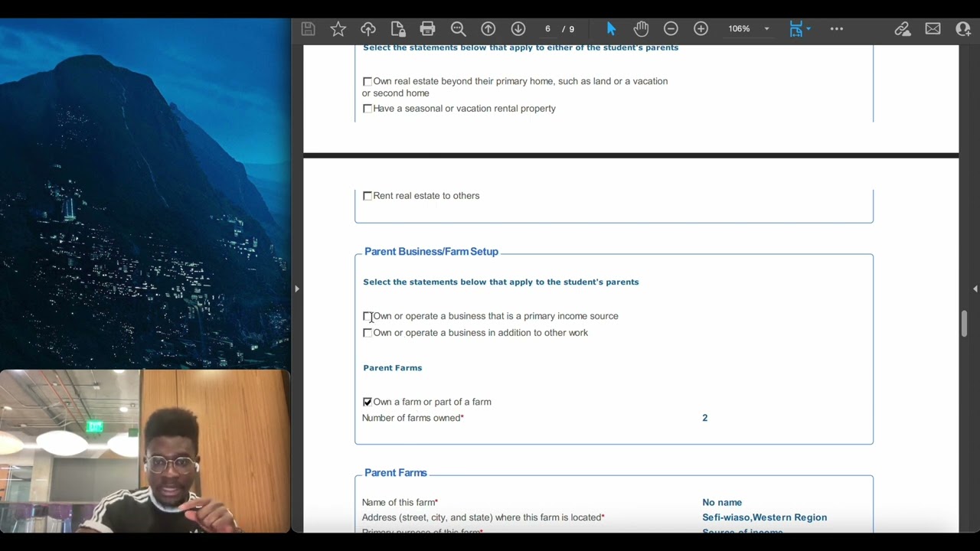Send the file by email envelope icon
This screenshot has height=551, width=980.
point(933,29)
